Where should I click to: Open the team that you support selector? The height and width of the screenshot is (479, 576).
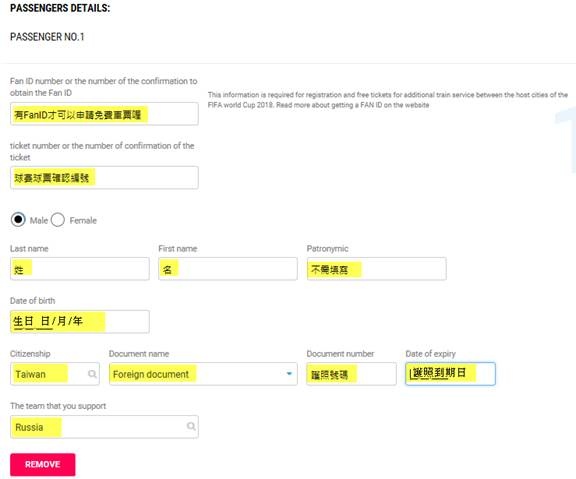click(104, 427)
